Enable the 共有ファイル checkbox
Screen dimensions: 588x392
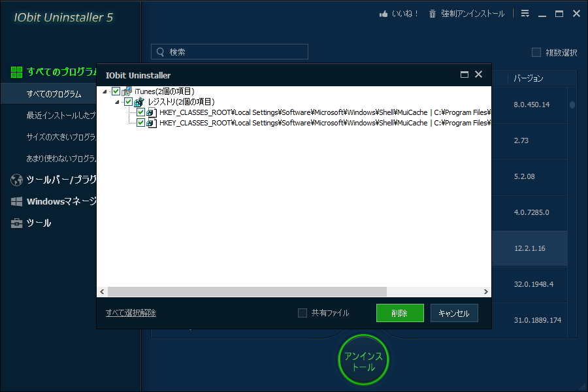pos(302,313)
